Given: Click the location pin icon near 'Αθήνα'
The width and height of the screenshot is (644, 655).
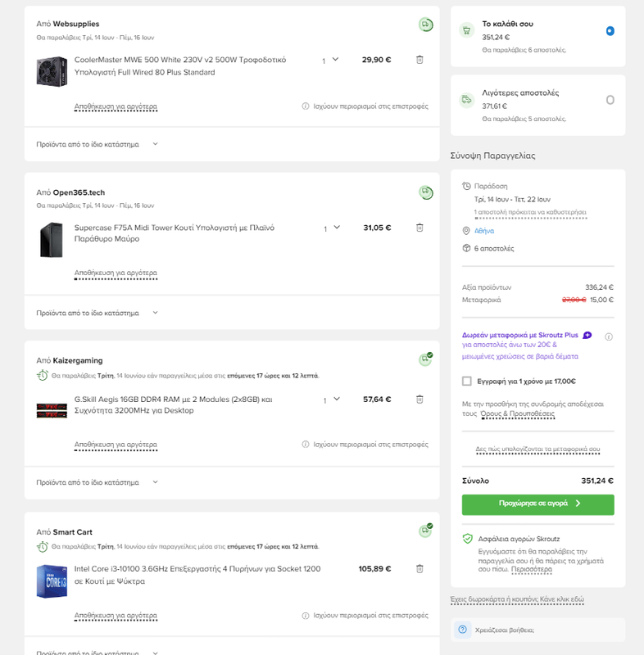Looking at the screenshot, I should (x=466, y=231).
